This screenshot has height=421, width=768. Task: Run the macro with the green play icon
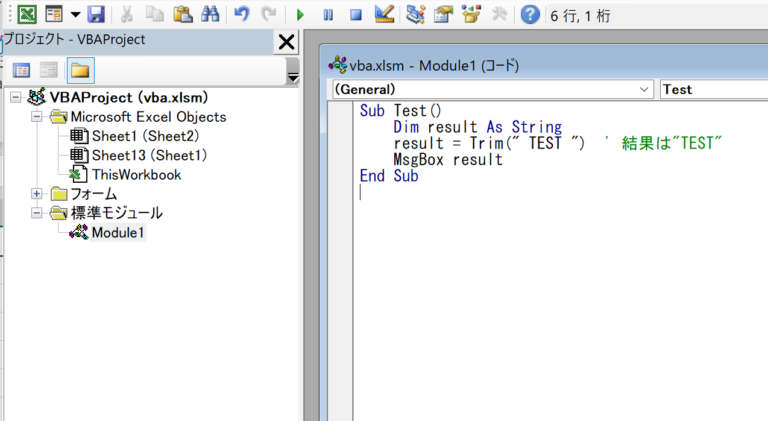[300, 15]
